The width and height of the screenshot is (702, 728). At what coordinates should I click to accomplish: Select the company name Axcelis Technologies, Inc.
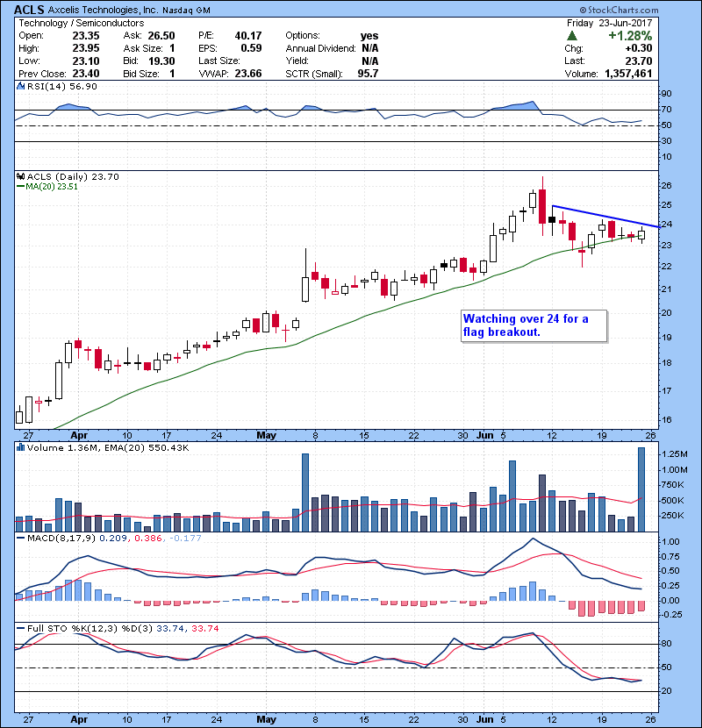103,10
